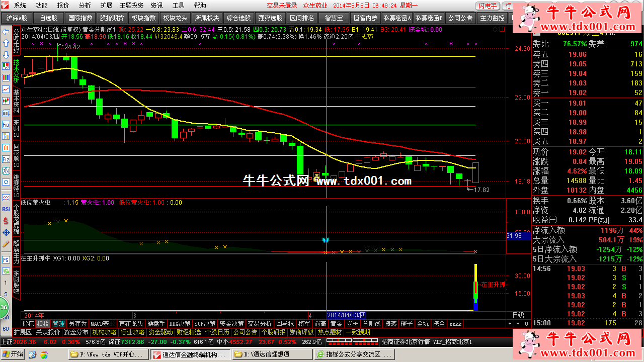
Task: Apply the 赢在龙头 template tab
Action: tap(131, 324)
